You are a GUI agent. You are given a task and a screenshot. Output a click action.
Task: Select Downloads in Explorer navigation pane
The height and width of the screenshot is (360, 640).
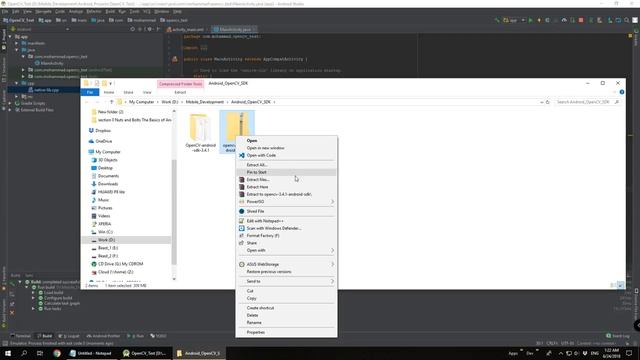click(x=108, y=184)
